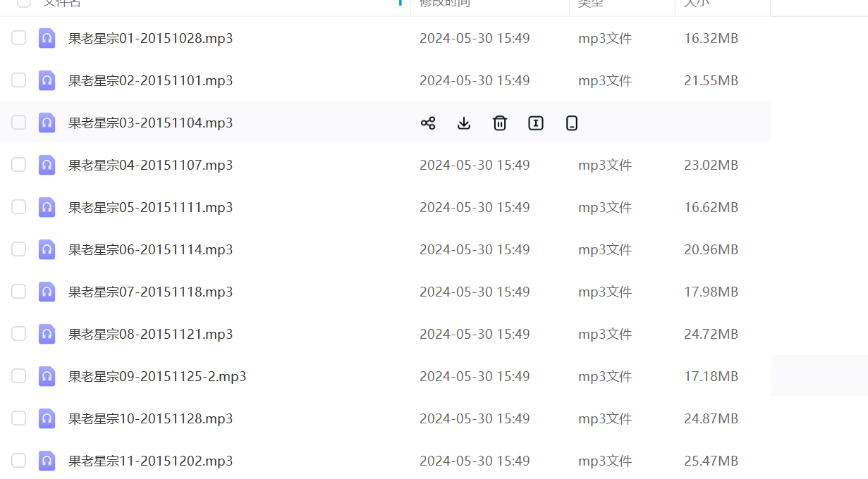Viewport: 868px width, 479px height.
Task: Mark the 果老星宗03-20151104.mp3 checkbox
Action: (19, 123)
